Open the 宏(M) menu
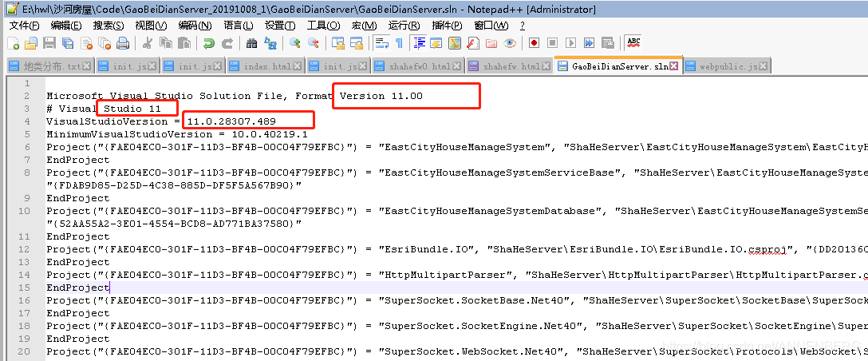 coord(364,26)
